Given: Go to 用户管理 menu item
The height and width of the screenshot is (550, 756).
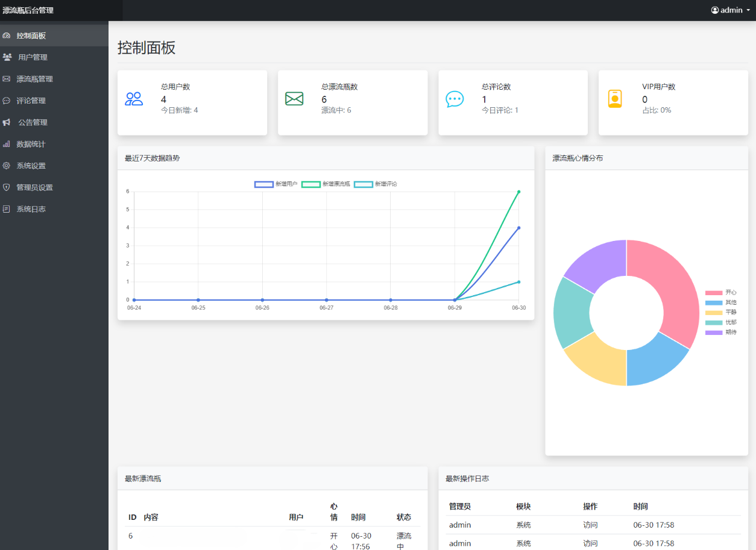Looking at the screenshot, I should [33, 57].
